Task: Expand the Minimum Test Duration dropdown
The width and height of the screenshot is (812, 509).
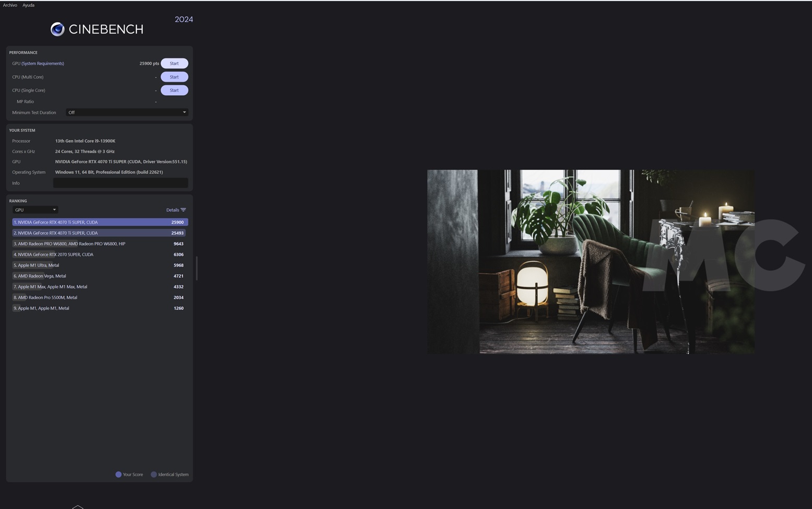Action: (x=126, y=112)
